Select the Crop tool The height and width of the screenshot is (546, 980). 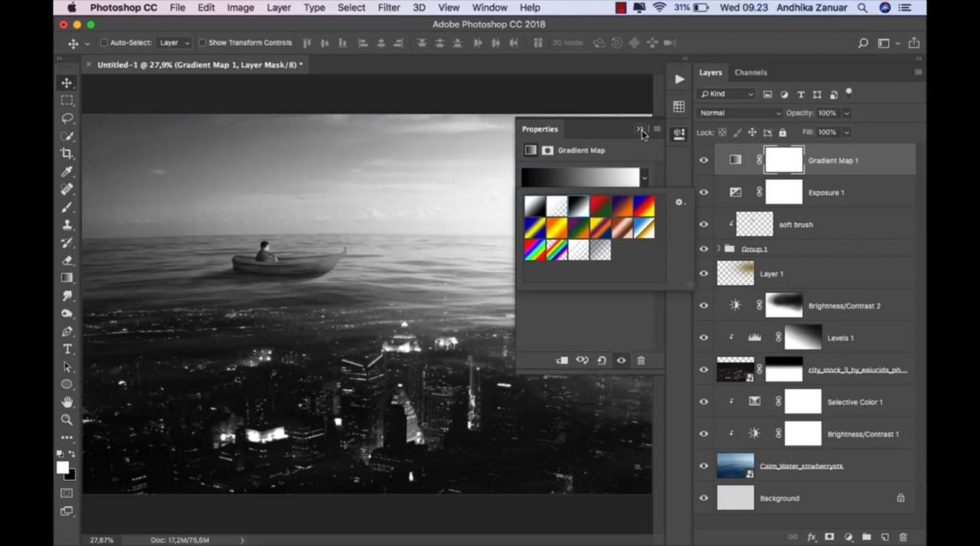(67, 153)
